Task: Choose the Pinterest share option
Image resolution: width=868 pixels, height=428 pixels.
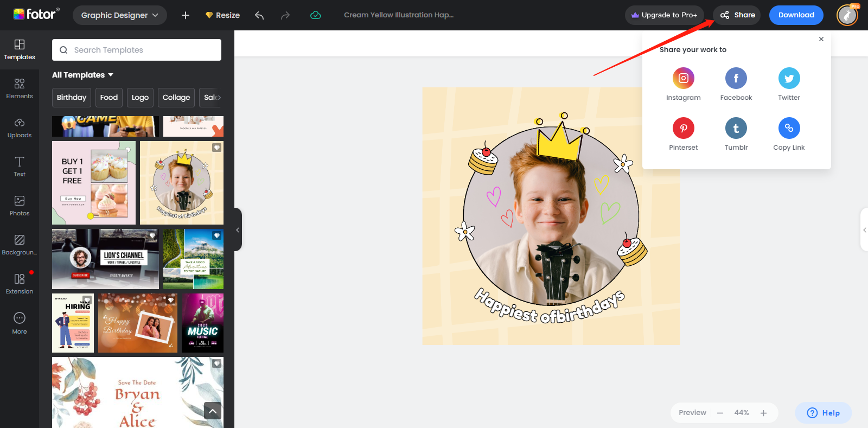Action: point(683,128)
